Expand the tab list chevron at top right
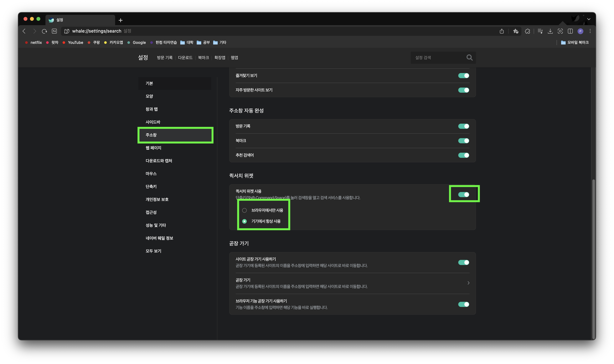 tap(589, 19)
